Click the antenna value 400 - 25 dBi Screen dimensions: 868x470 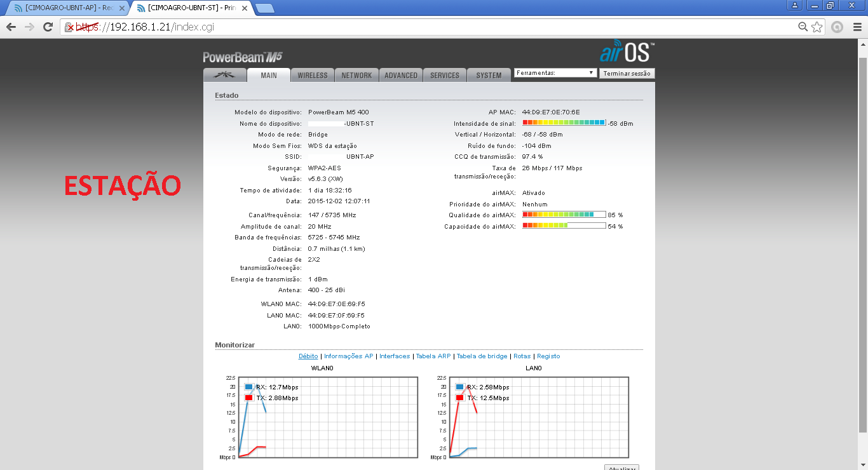coord(326,290)
